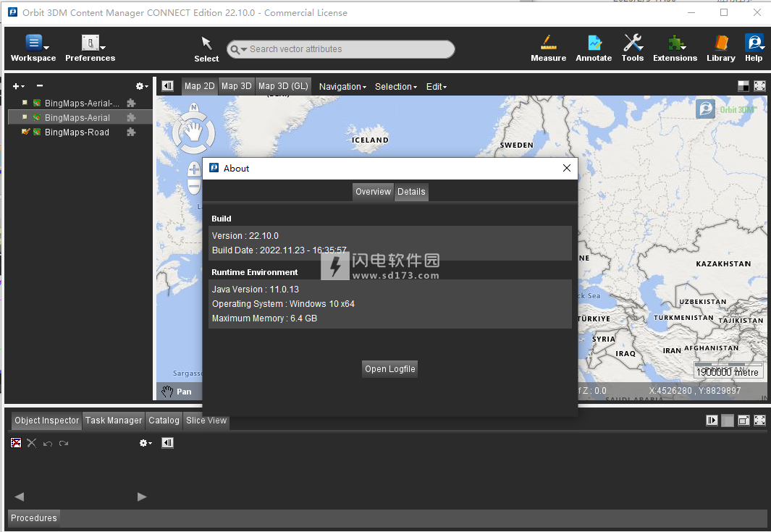This screenshot has height=532, width=771.
Task: Go to previous object with left arrow
Action: (20, 497)
